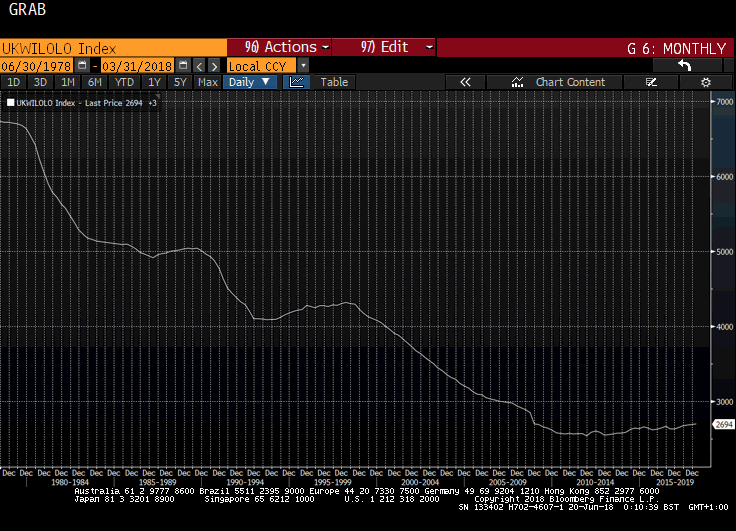Shift date range forward with right arrow
This screenshot has height=531, width=736.
(x=214, y=65)
